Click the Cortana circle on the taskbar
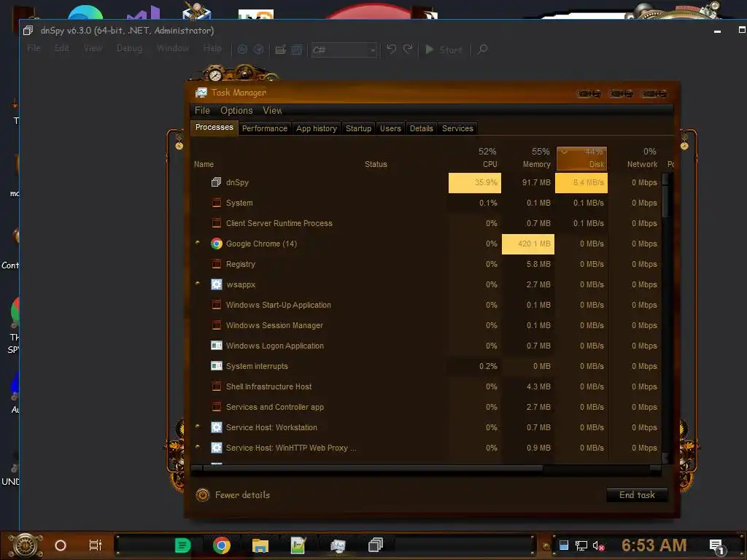The height and width of the screenshot is (560, 747). point(61,545)
